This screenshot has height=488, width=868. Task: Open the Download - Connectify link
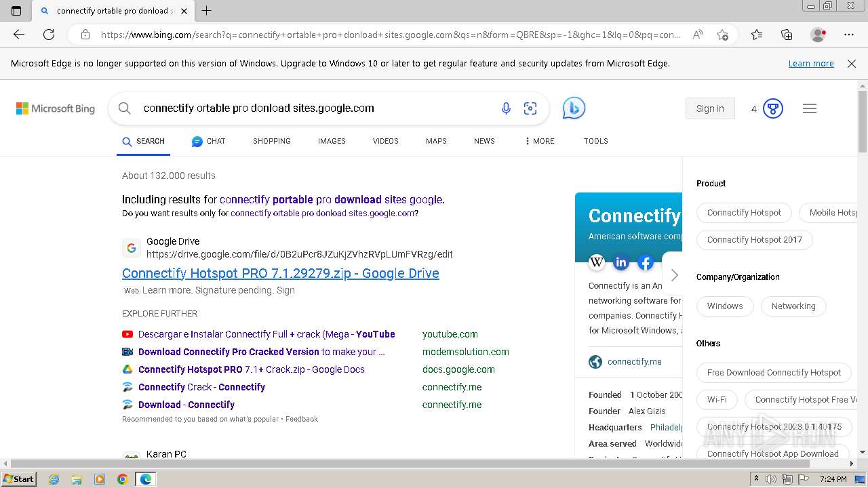(x=186, y=405)
